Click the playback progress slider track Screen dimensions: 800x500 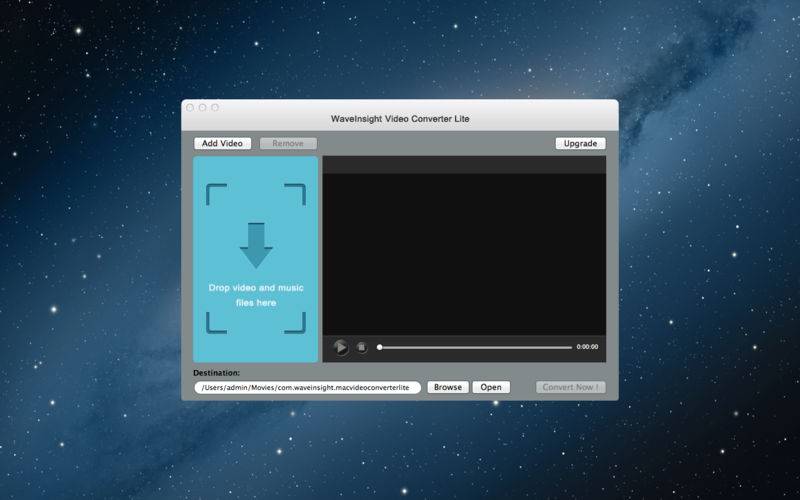(474, 347)
